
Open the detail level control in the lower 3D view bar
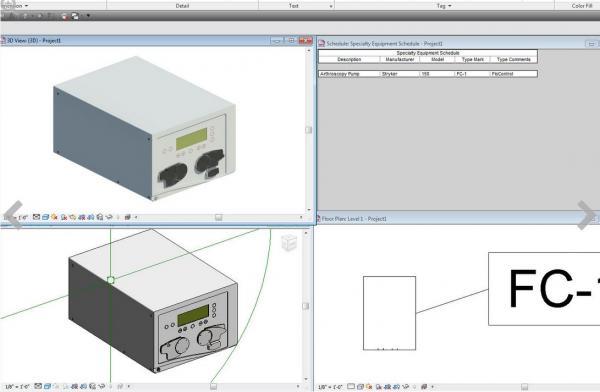click(x=38, y=386)
